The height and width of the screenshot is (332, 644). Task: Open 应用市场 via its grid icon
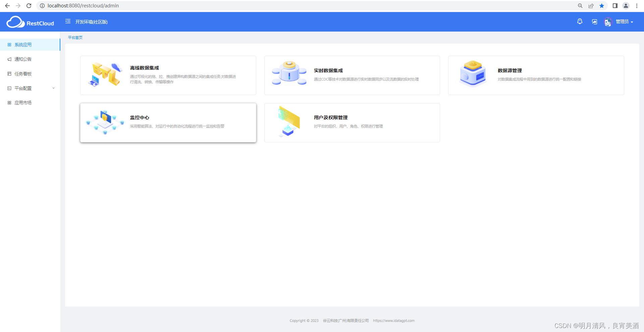click(9, 102)
